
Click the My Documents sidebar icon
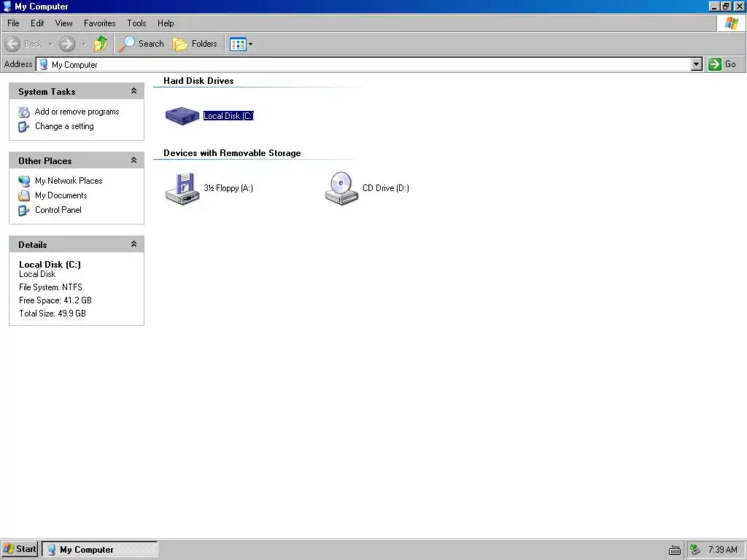[24, 195]
